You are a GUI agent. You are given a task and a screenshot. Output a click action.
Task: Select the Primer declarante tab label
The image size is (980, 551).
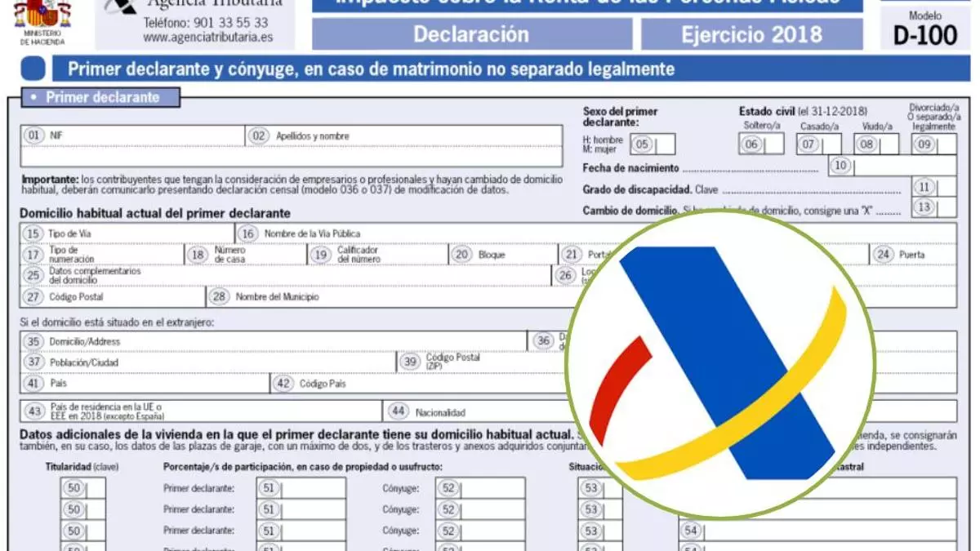pos(102,98)
